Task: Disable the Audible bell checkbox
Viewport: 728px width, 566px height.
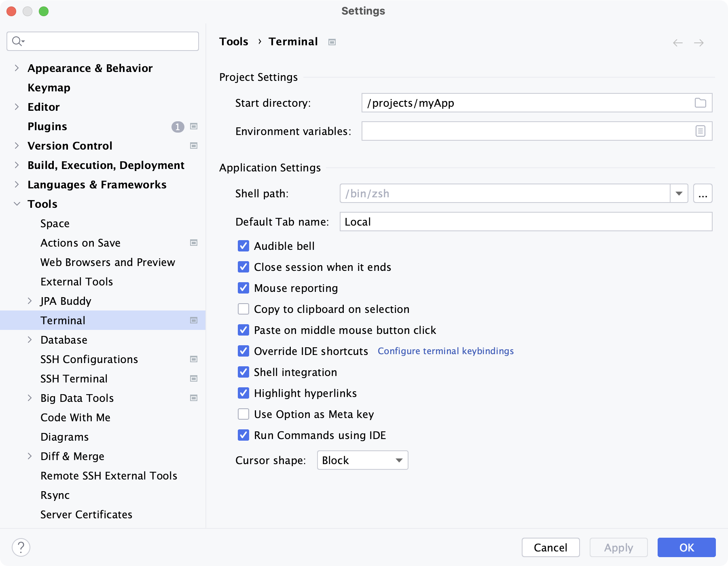Action: pos(243,246)
